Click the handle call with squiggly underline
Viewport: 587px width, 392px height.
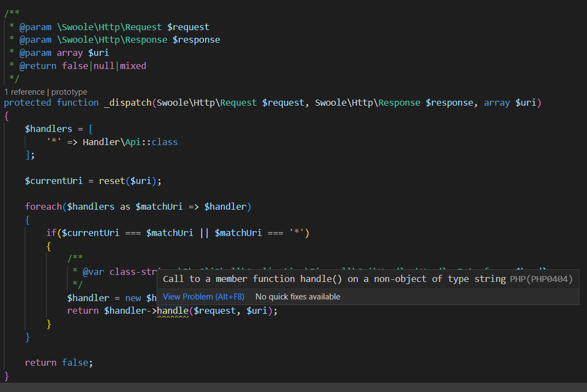pyautogui.click(x=173, y=310)
